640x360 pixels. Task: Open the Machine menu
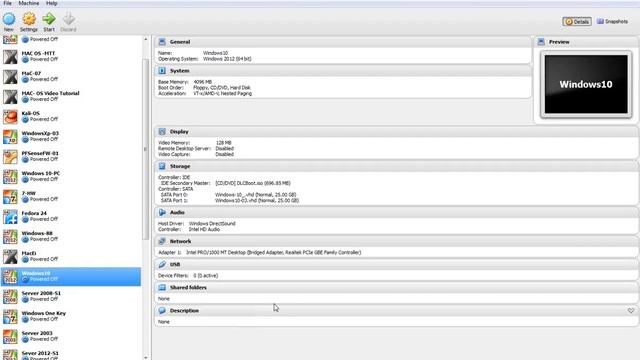point(29,3)
